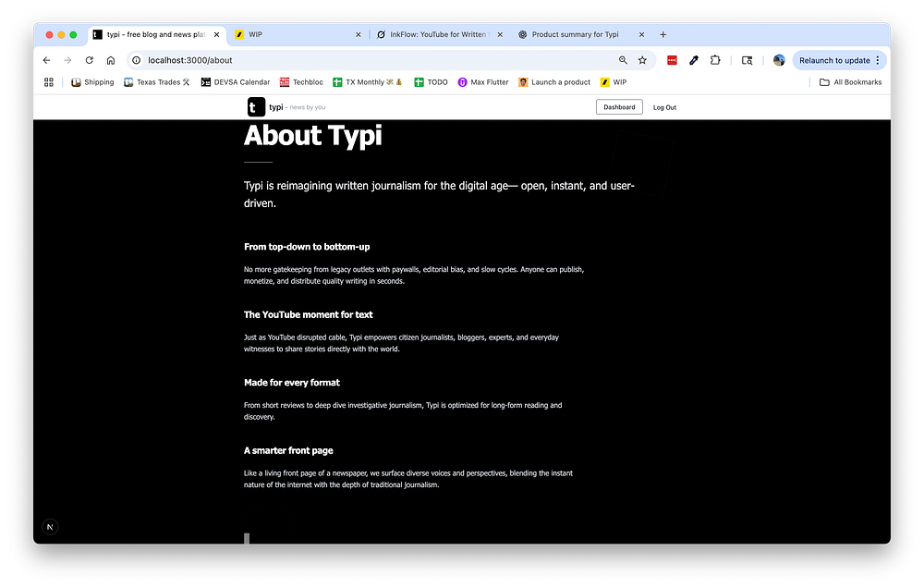
Task: Switch to InkFlow: YouTube for Written tab
Action: pyautogui.click(x=438, y=35)
